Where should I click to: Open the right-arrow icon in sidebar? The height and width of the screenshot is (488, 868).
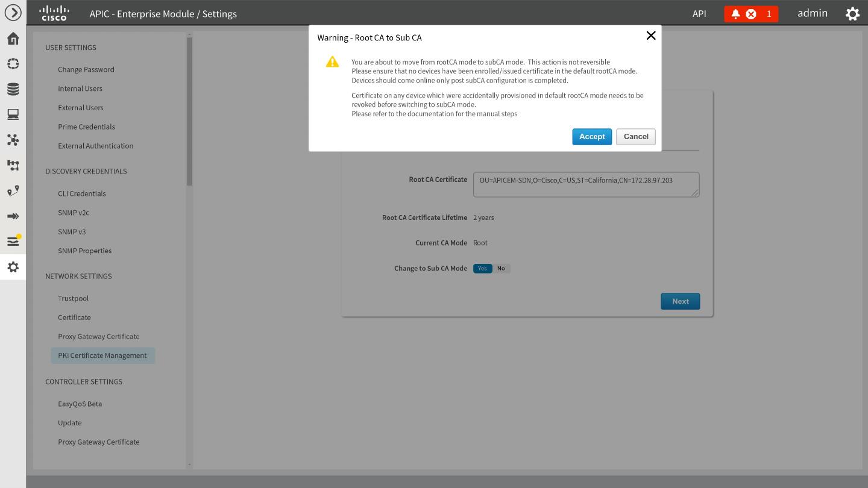click(13, 216)
